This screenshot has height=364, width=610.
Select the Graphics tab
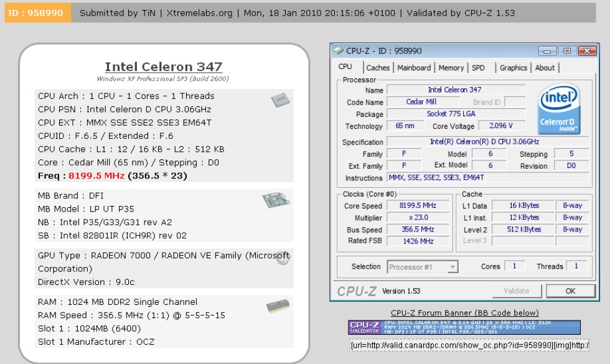click(513, 68)
